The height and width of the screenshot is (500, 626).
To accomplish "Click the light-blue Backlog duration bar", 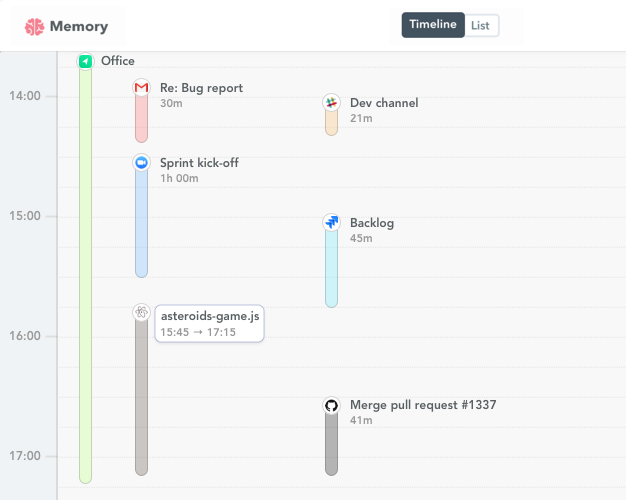I will pos(331,270).
